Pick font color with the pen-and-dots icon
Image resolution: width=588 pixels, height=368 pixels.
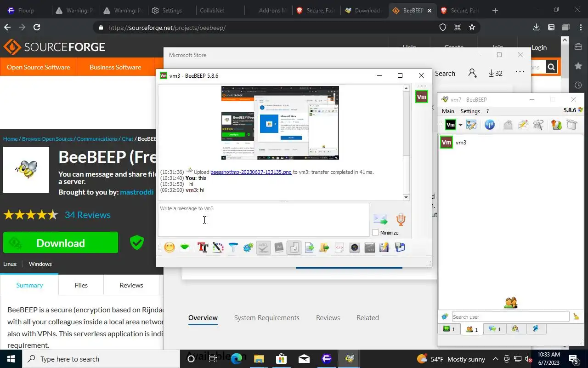pos(218,247)
